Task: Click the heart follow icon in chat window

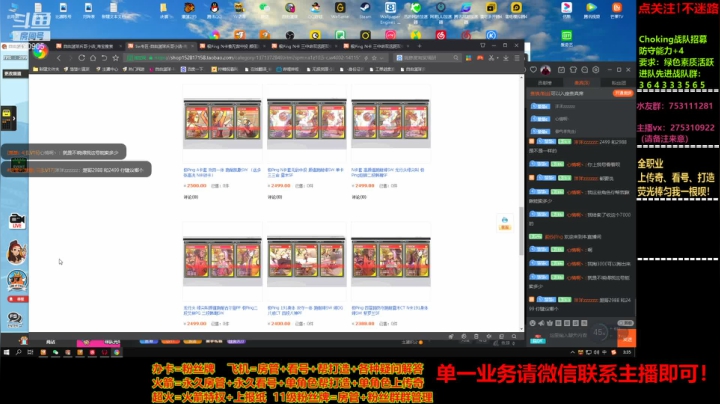Action: 533,70
